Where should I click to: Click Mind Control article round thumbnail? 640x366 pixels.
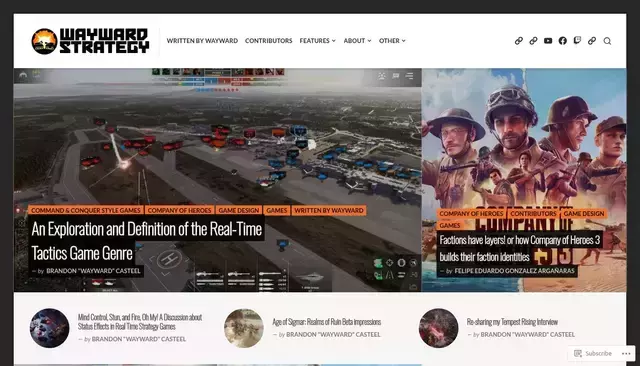(x=49, y=328)
